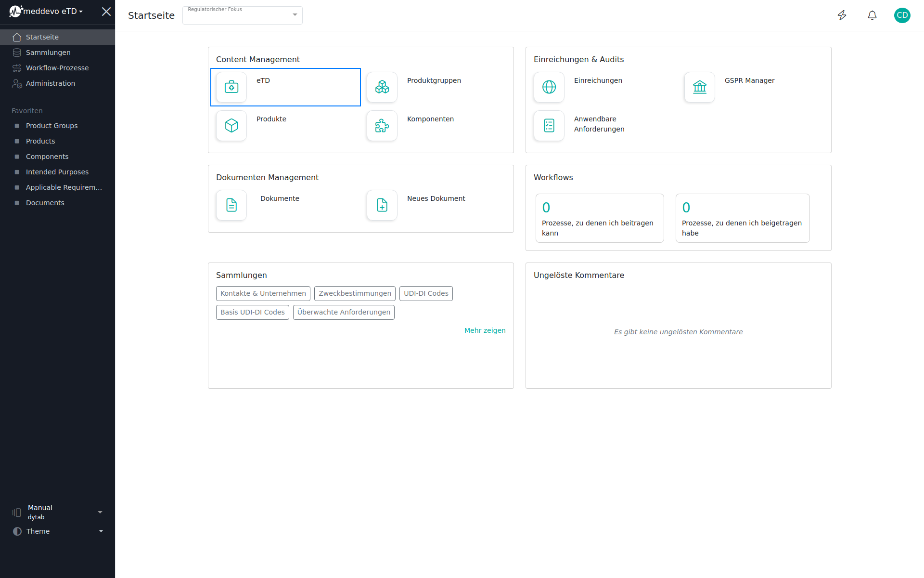The image size is (924, 578).
Task: Click the Komponenten puzzle piece icon
Action: tap(382, 126)
